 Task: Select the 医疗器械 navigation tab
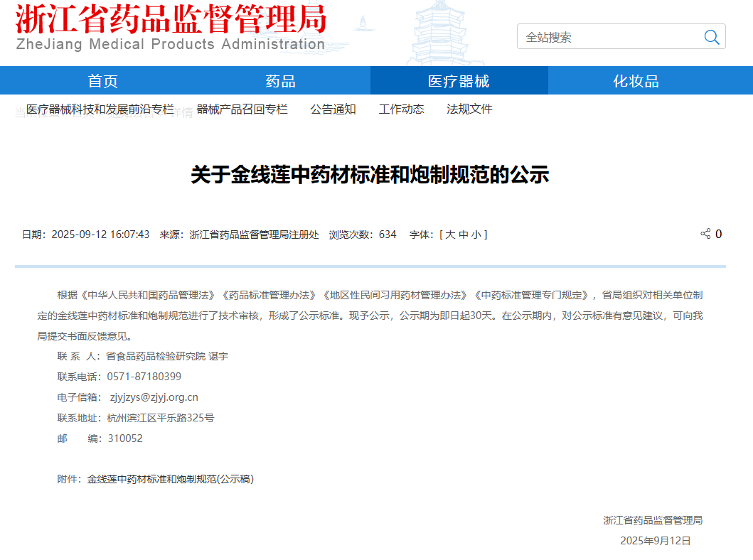(x=459, y=81)
